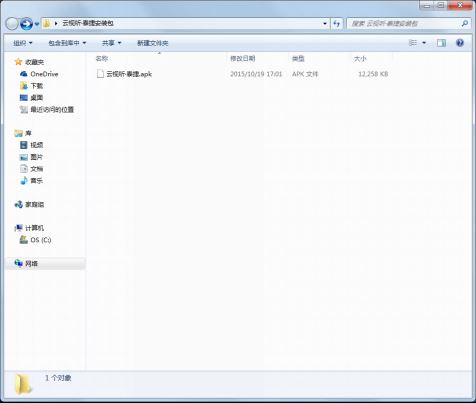This screenshot has height=403, width=476.
Task: Click the OneDrive cloud icon
Action: coord(24,74)
